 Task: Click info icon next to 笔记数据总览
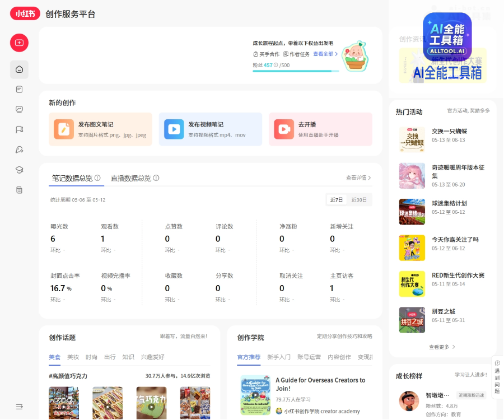tap(97, 178)
